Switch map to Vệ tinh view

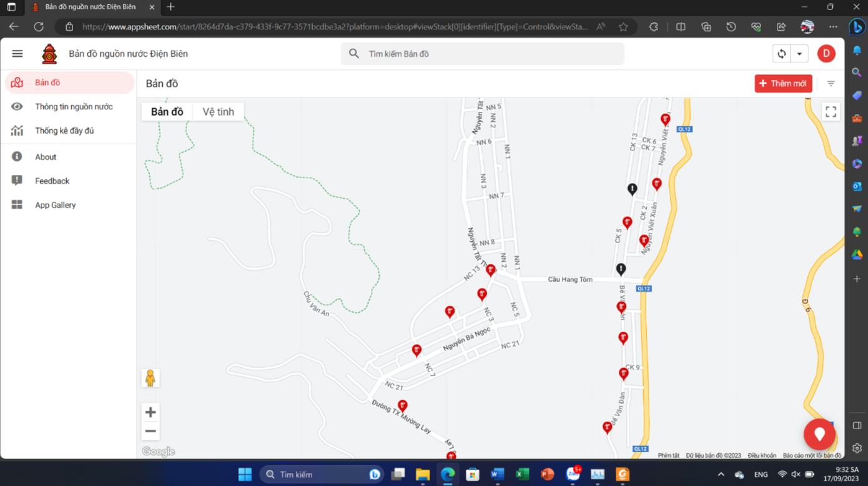[218, 112]
